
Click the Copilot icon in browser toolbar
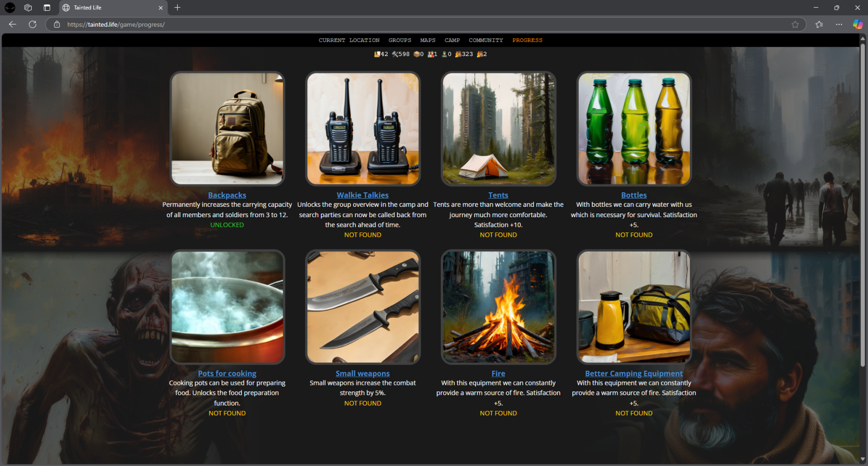[858, 24]
